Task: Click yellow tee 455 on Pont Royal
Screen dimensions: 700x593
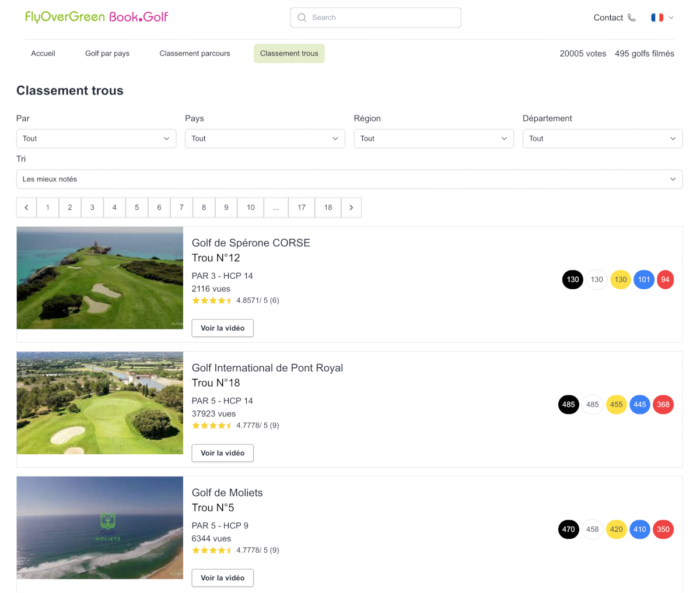Action: 617,404
